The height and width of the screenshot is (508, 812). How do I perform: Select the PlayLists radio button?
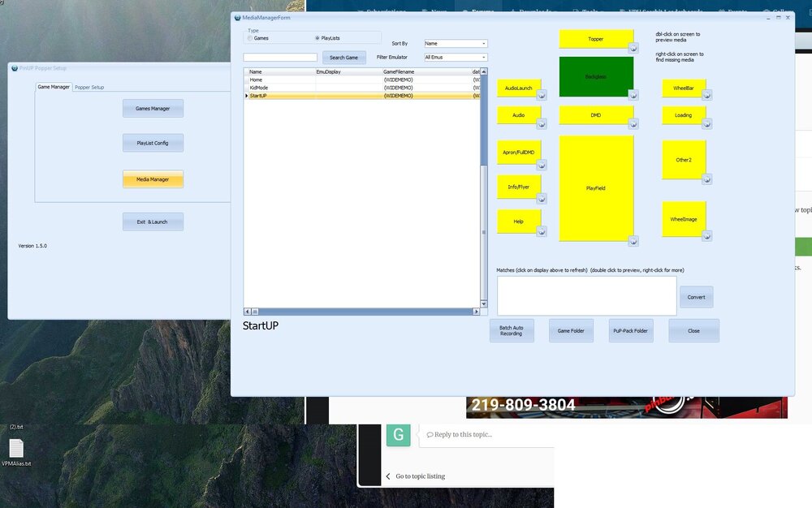pyautogui.click(x=317, y=38)
